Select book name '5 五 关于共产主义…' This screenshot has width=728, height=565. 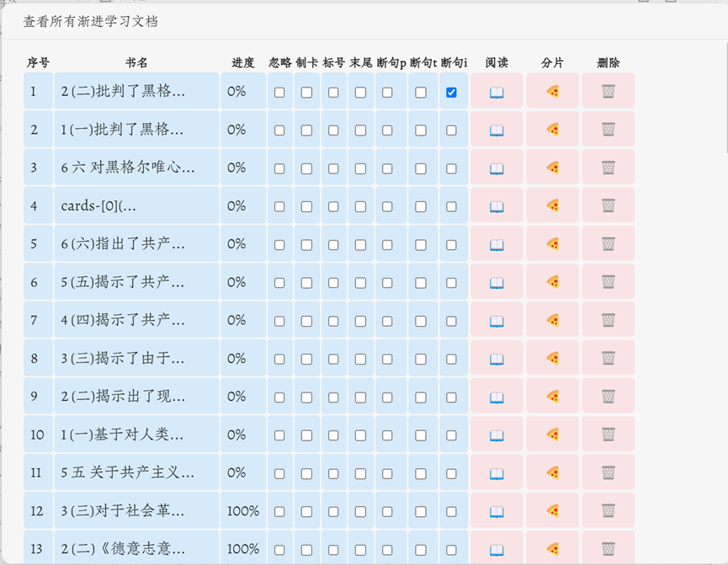(136, 472)
